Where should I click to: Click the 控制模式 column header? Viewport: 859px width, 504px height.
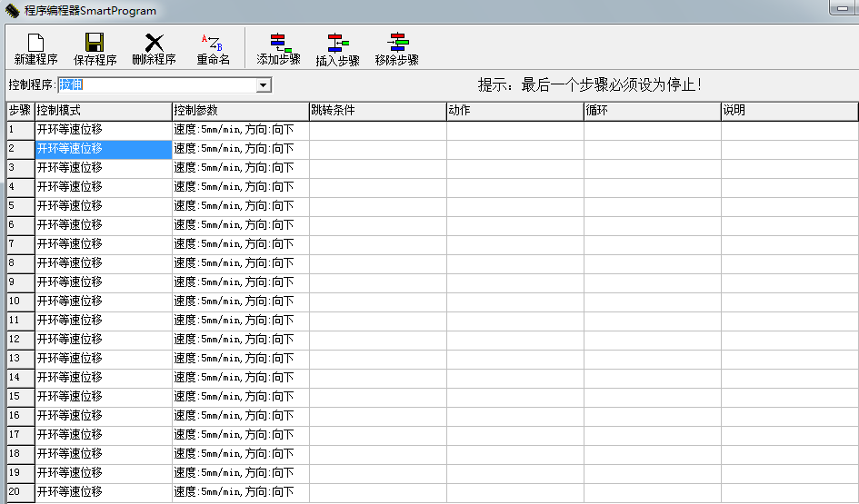pos(103,111)
